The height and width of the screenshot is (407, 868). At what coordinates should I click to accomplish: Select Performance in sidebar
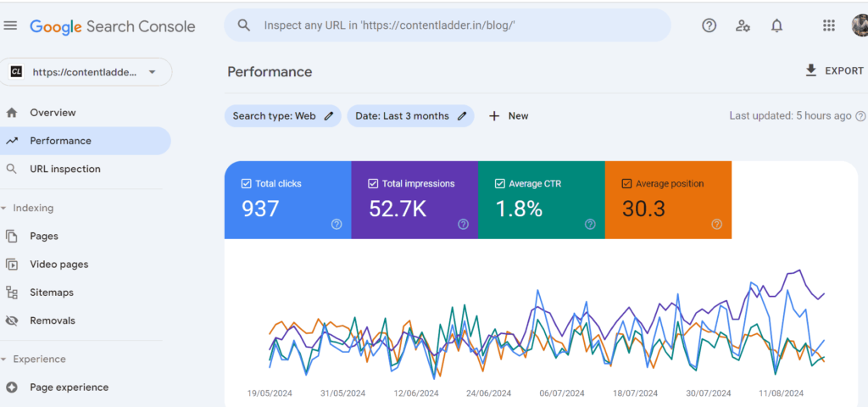(x=85, y=141)
